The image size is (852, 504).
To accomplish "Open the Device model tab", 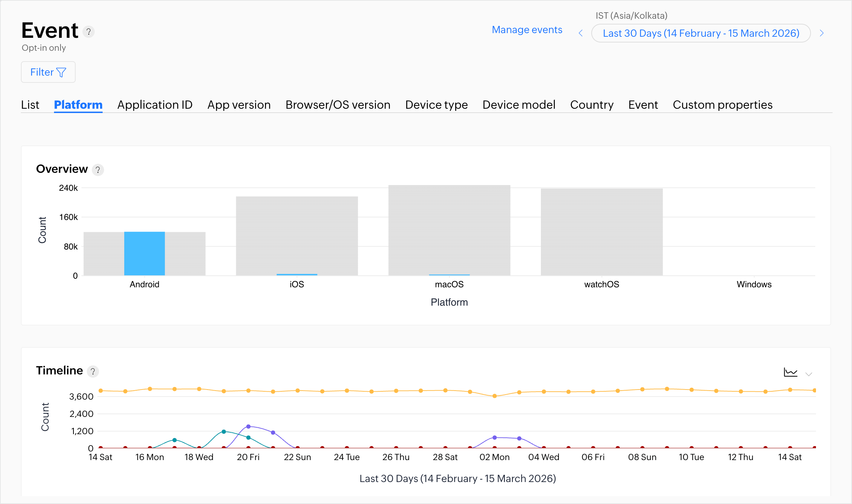I will click(519, 105).
